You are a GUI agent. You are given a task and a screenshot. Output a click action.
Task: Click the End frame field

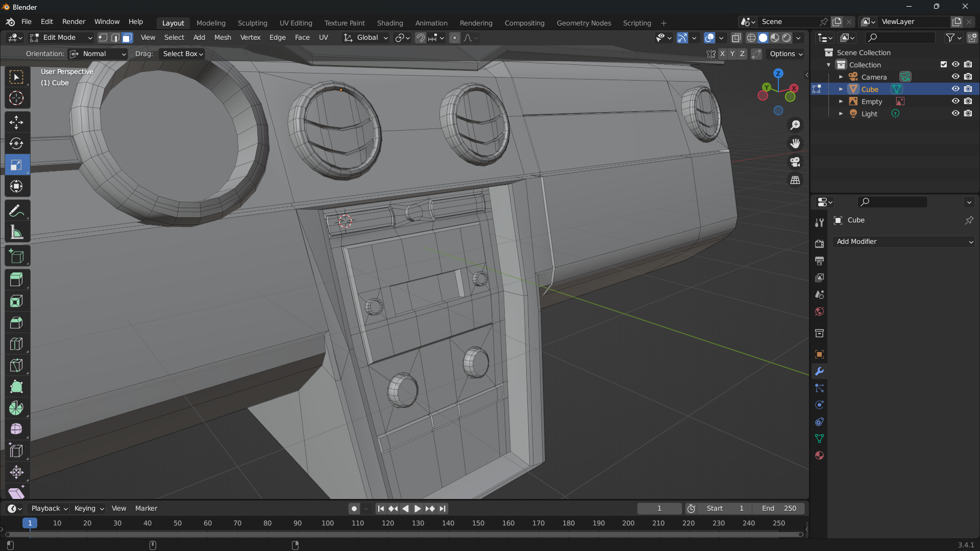coord(779,509)
